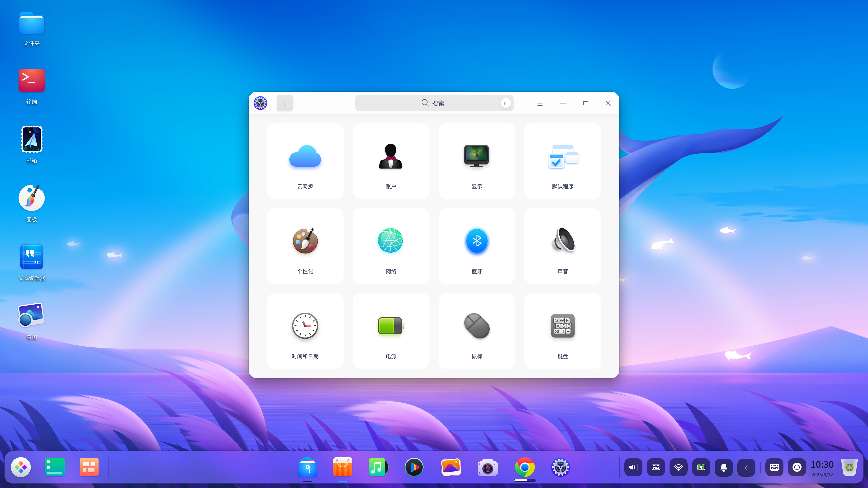Screen dimensions: 868x488
Task: Launch Chrome from the dock
Action: point(524,467)
